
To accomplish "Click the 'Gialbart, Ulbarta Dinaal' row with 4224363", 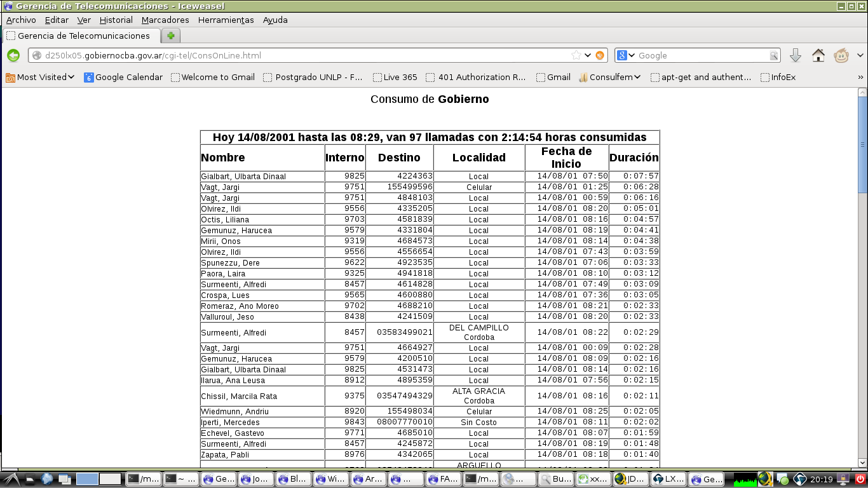I will (x=430, y=176).
